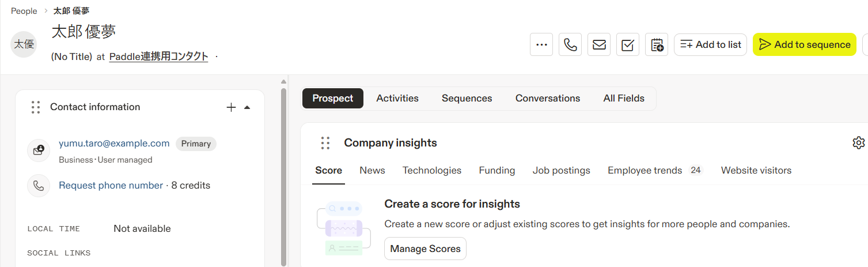The image size is (868, 267).
Task: Click the email envelope icon in header
Action: pyautogui.click(x=599, y=44)
